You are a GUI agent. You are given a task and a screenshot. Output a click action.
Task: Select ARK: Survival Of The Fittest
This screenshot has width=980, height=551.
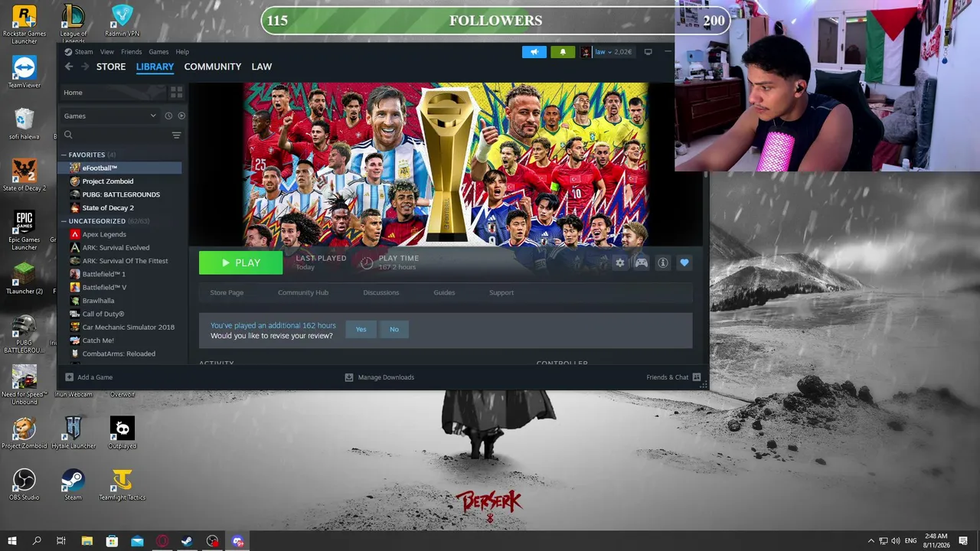pos(121,261)
